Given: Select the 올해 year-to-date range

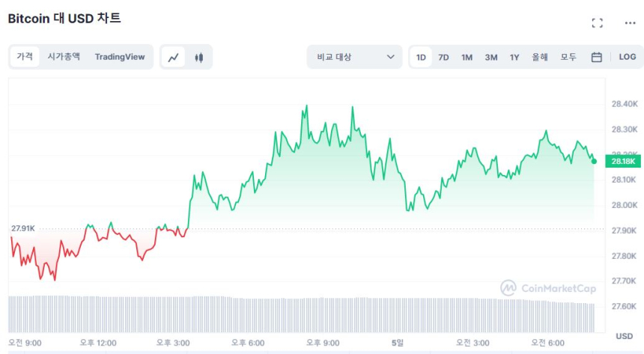Looking at the screenshot, I should 539,57.
